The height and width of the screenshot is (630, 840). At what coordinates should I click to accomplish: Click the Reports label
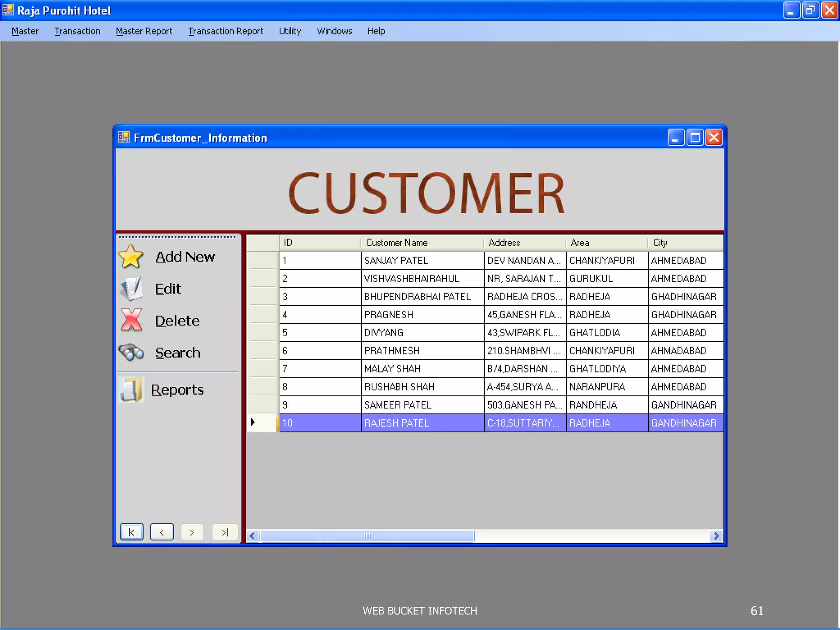tap(177, 390)
